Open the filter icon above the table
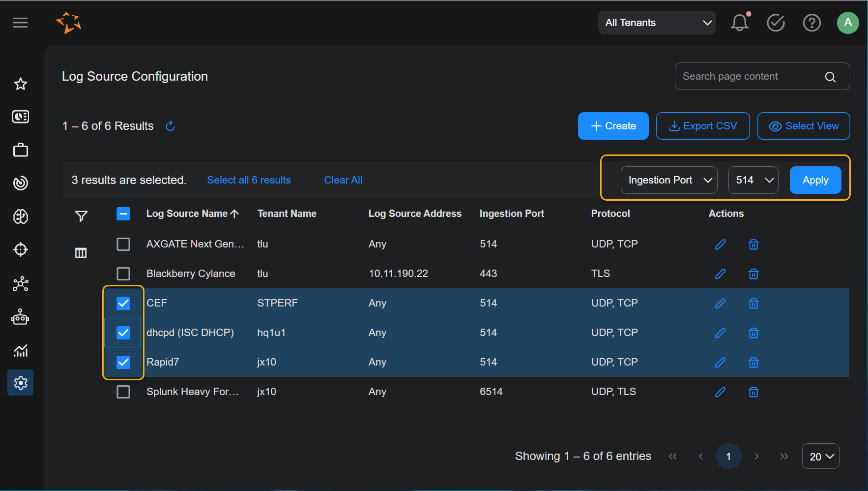 tap(81, 215)
